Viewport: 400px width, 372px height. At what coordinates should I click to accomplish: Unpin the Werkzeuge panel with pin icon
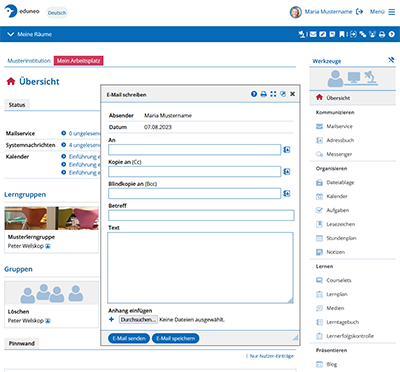pos(391,60)
